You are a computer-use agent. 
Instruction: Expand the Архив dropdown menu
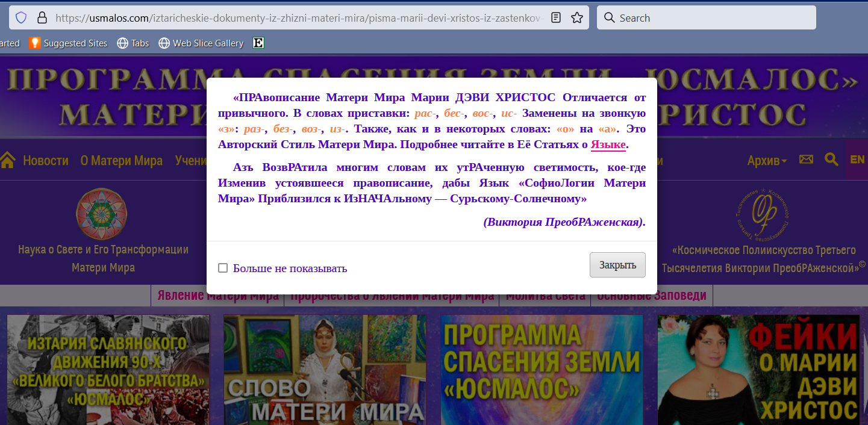(767, 160)
